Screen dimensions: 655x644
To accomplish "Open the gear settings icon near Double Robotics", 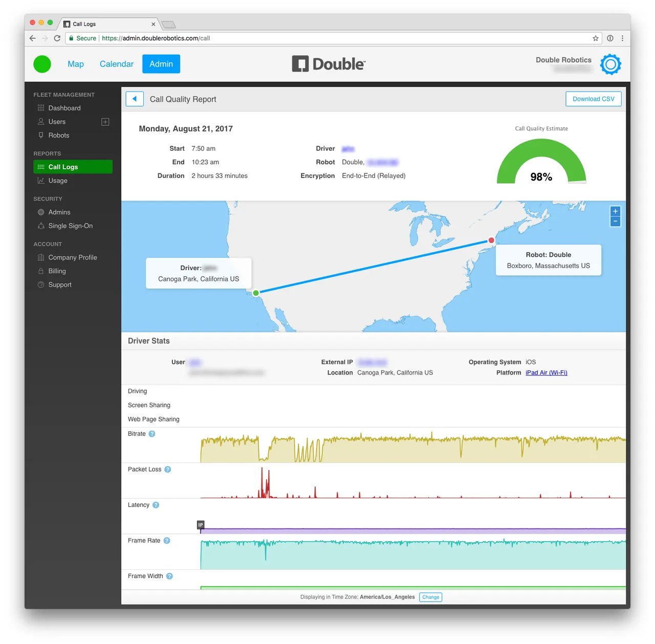I will [610, 64].
